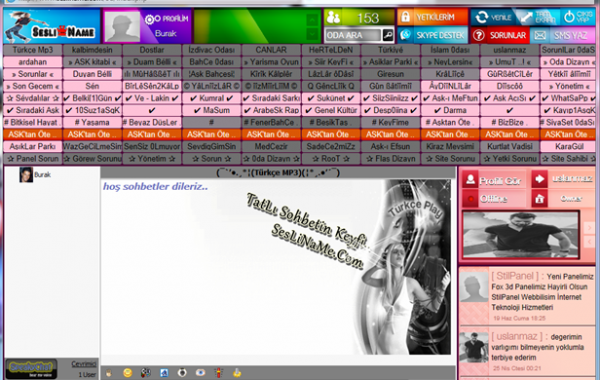
Task: Click the Yenile refresh icon
Action: [481, 17]
